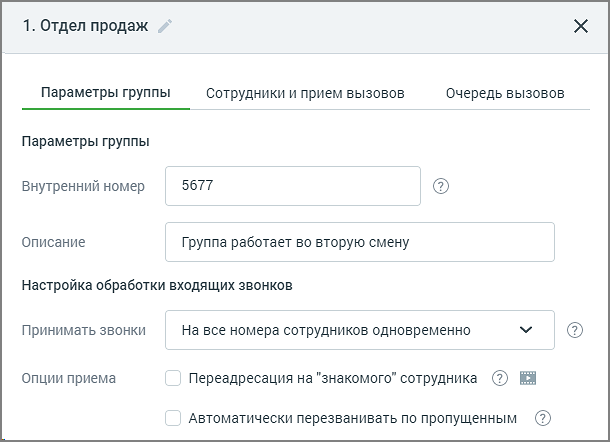The height and width of the screenshot is (442, 610).
Task: Switch to Очередь вызовов tab
Action: 505,93
